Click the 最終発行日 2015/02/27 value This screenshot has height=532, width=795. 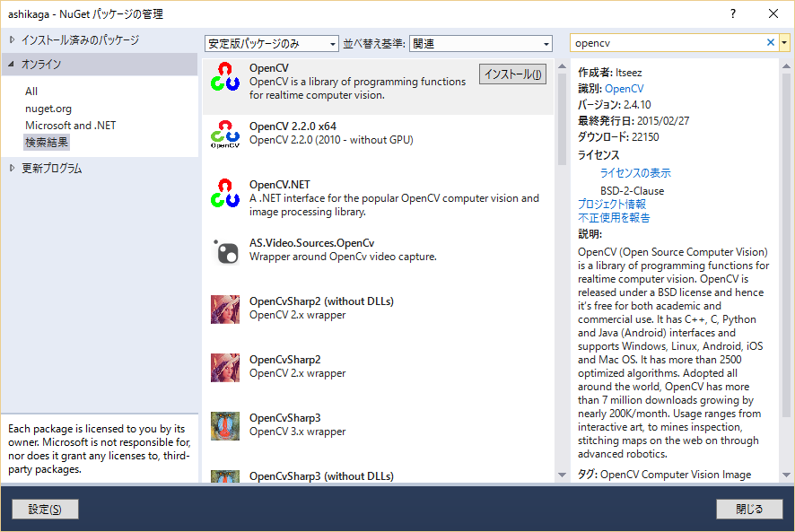pos(663,121)
